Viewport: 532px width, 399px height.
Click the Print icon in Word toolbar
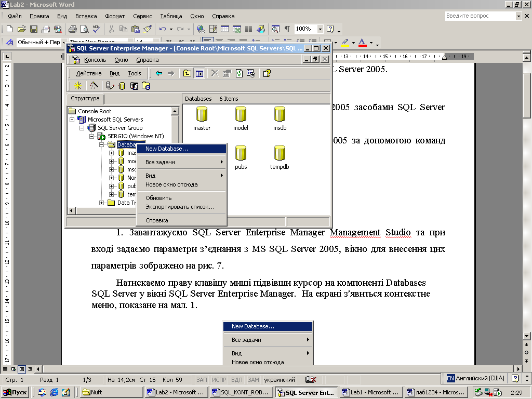[73, 29]
